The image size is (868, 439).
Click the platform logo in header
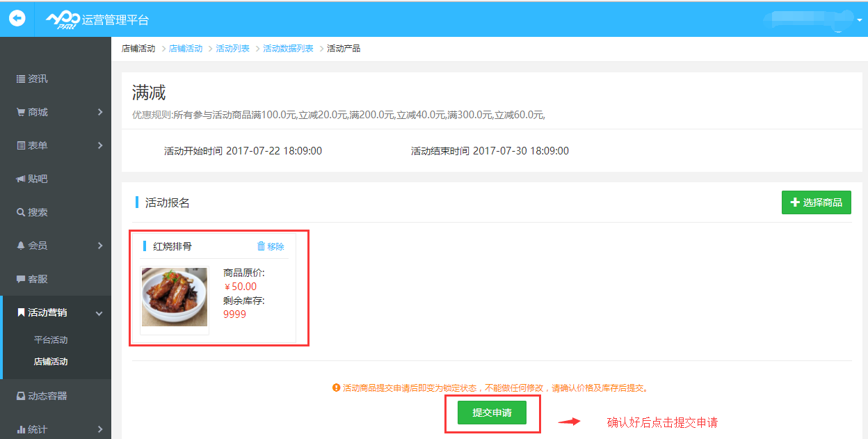click(63, 20)
